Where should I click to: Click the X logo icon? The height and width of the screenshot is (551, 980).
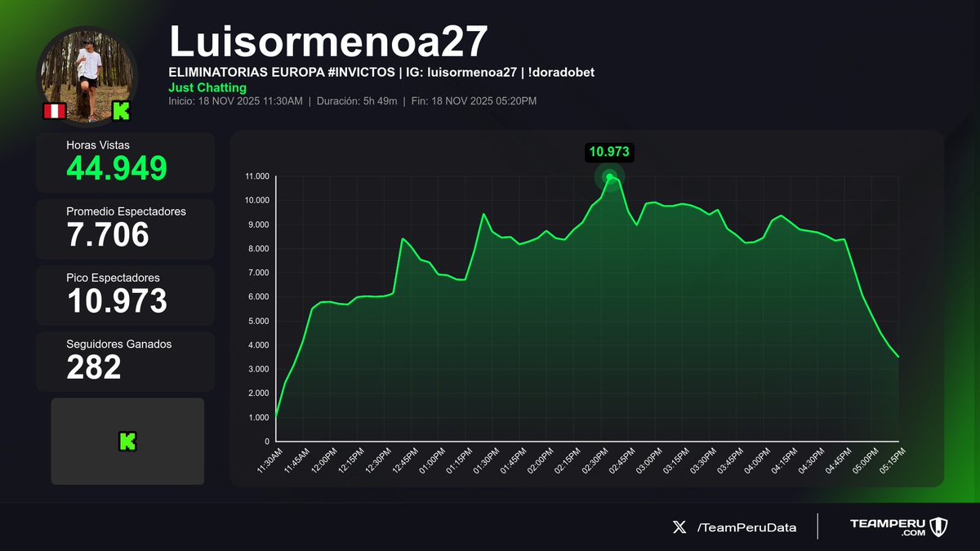point(679,527)
